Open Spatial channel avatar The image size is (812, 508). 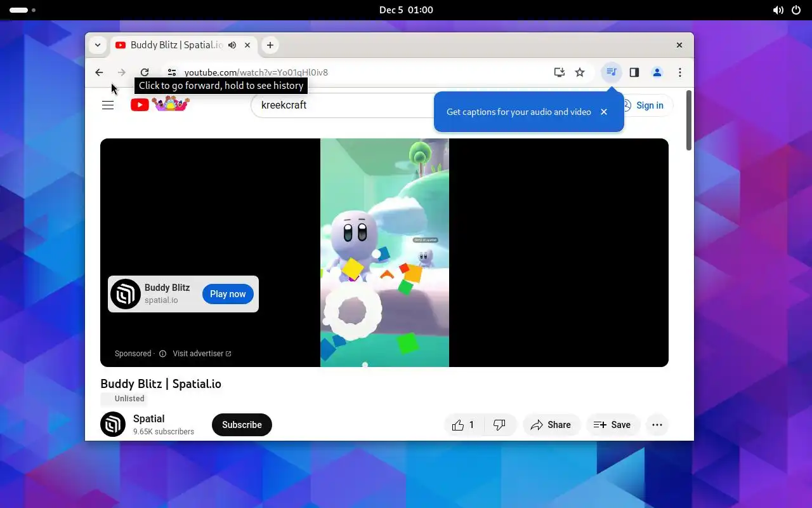point(113,425)
